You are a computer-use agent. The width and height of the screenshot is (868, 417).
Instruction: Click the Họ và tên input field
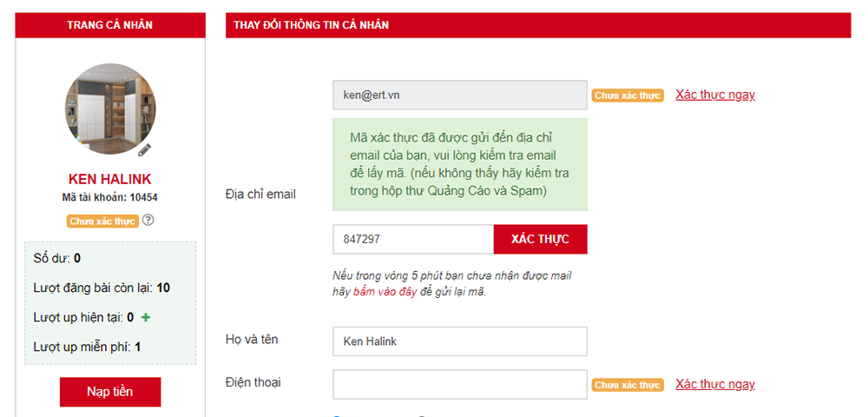(459, 341)
